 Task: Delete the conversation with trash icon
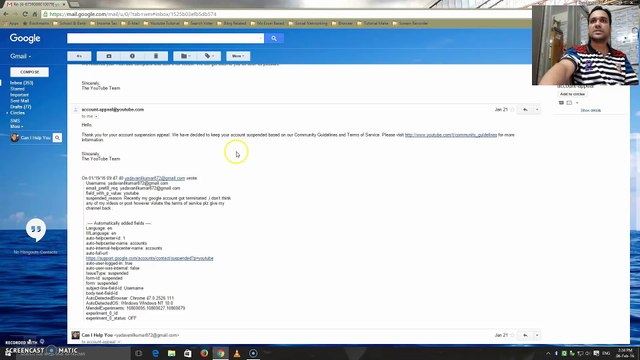tap(156, 56)
